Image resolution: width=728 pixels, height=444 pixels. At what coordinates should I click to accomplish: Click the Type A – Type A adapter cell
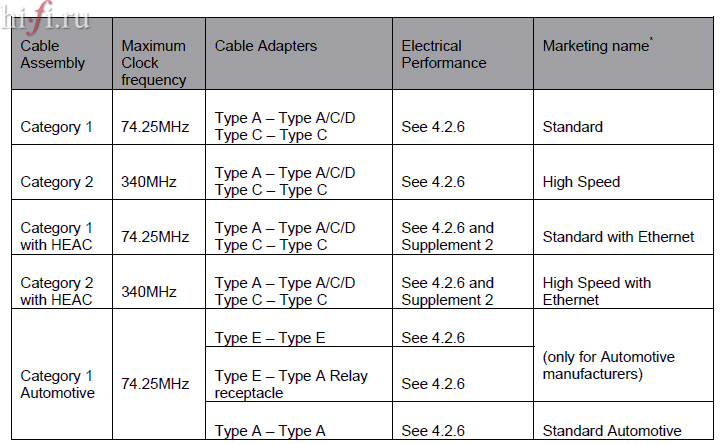coord(270,431)
